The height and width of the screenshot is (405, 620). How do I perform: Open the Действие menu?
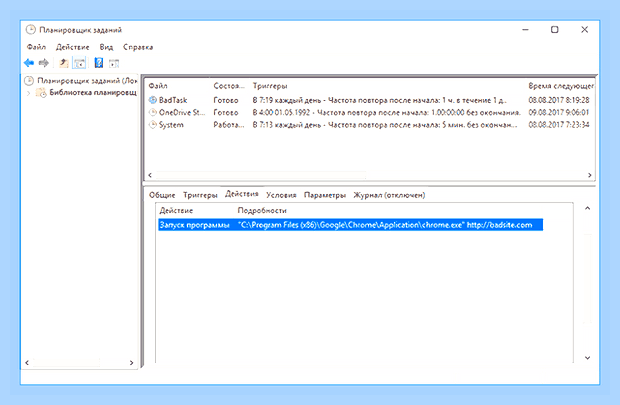[x=73, y=47]
